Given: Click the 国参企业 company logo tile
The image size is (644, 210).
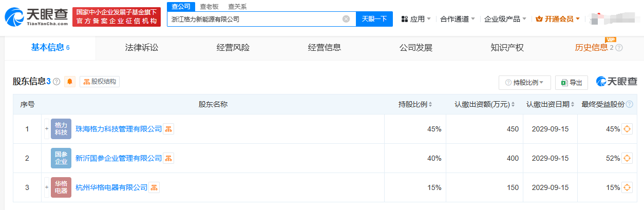Looking at the screenshot, I should click(61, 158).
